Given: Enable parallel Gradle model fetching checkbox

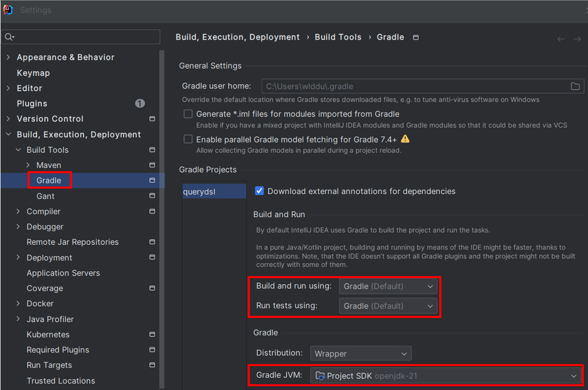Looking at the screenshot, I should [x=188, y=139].
